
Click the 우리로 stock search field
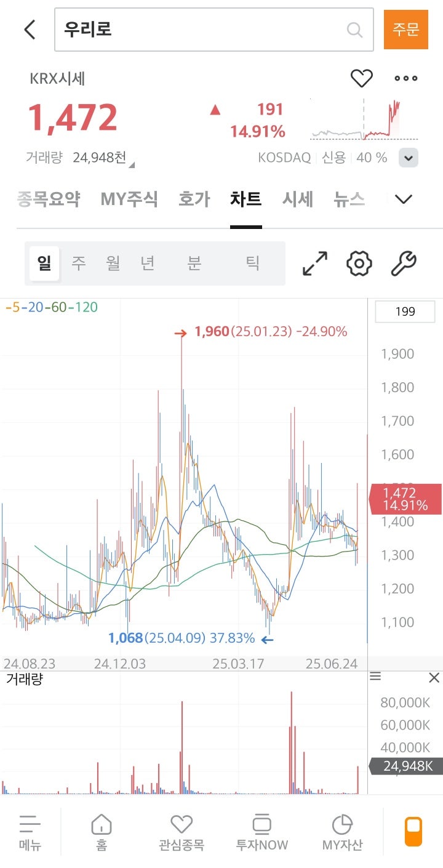click(214, 30)
